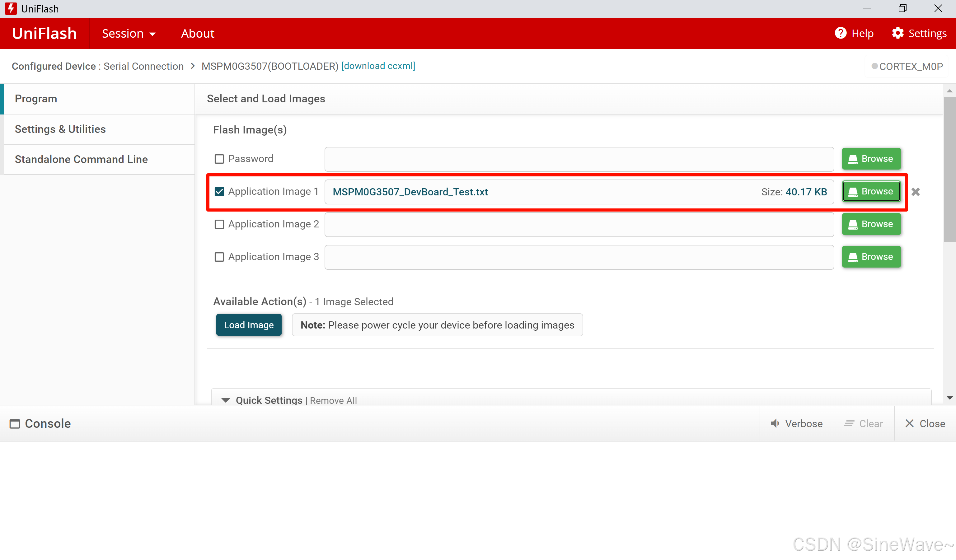Click the Size: 40.17 KB text
The width and height of the screenshot is (956, 560).
[794, 192]
